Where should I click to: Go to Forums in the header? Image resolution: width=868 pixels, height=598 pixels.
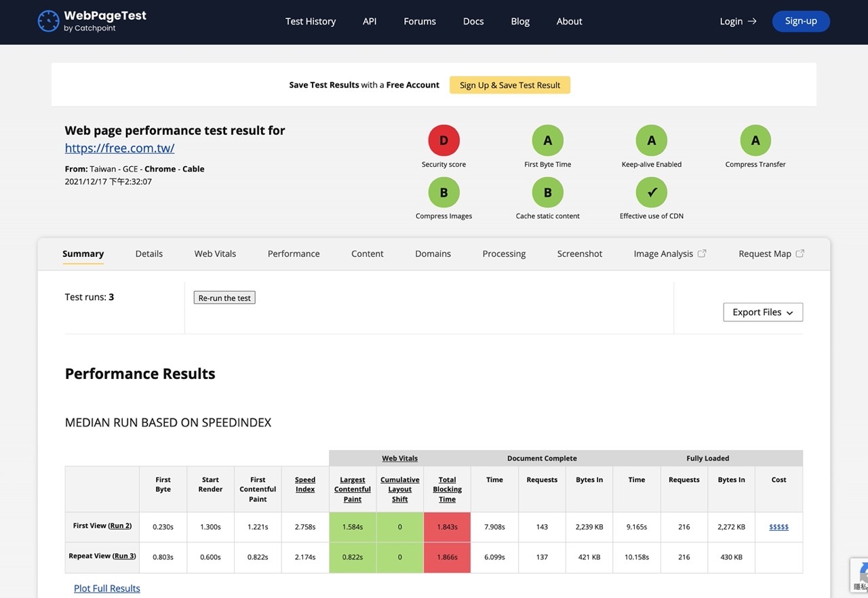click(x=420, y=21)
